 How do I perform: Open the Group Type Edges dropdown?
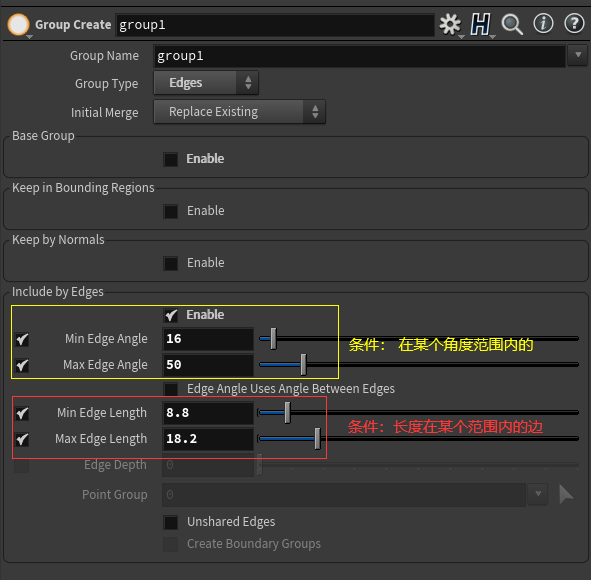(206, 83)
